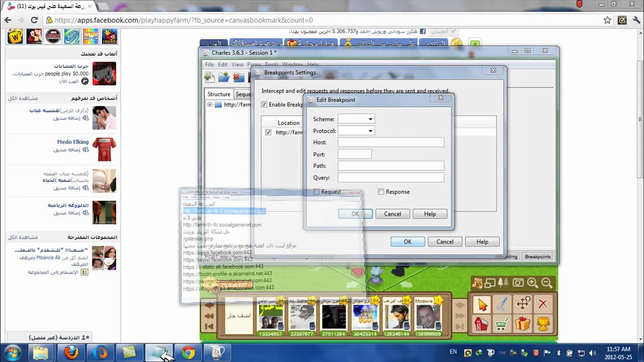Click the Chrome address bar URL
The height and width of the screenshot is (362, 644).
[184, 20]
